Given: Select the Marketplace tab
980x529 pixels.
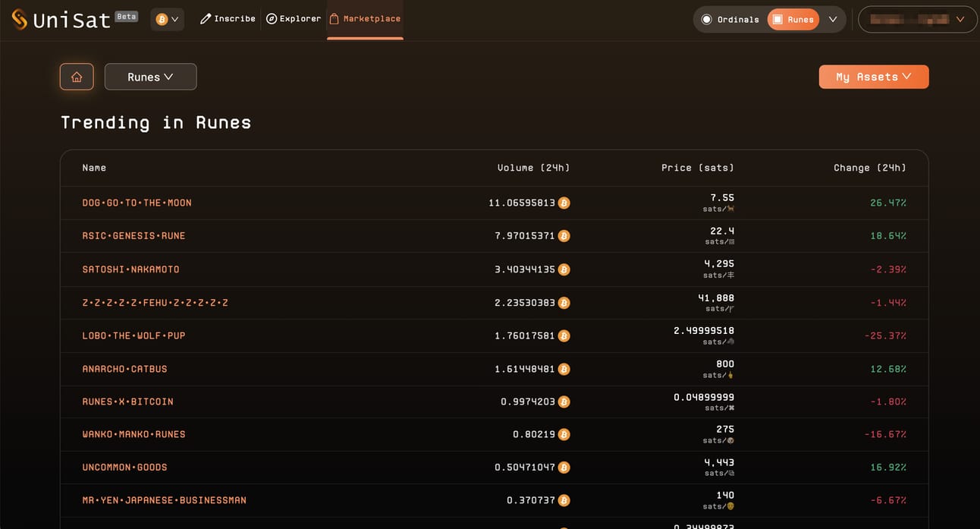Looking at the screenshot, I should pos(365,19).
